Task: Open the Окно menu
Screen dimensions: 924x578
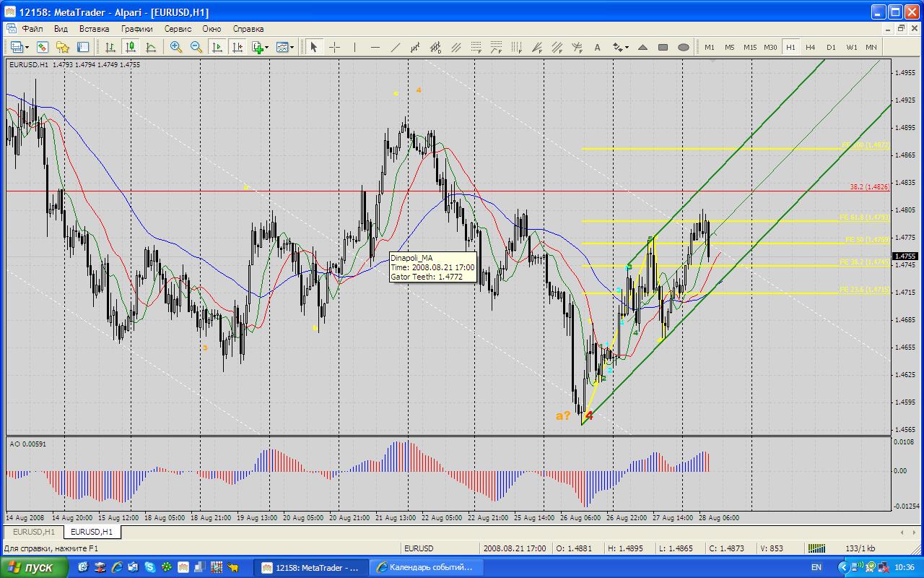Action: 212,29
